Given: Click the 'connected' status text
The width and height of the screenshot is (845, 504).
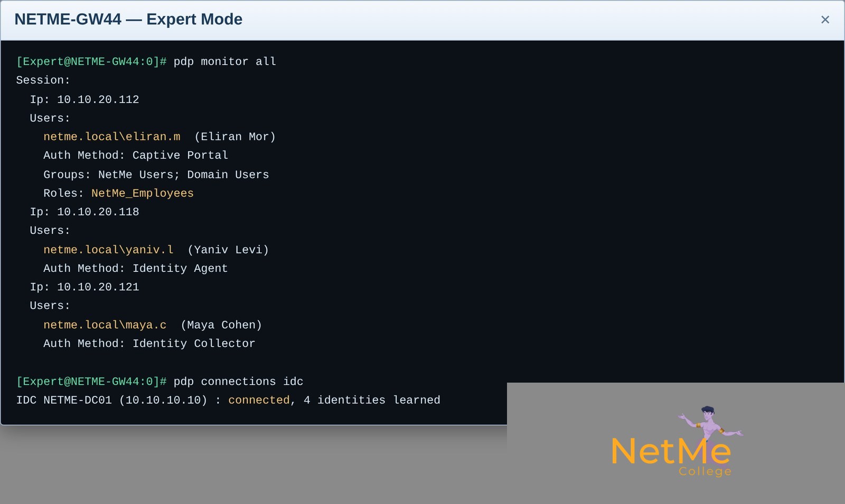Looking at the screenshot, I should 259,400.
